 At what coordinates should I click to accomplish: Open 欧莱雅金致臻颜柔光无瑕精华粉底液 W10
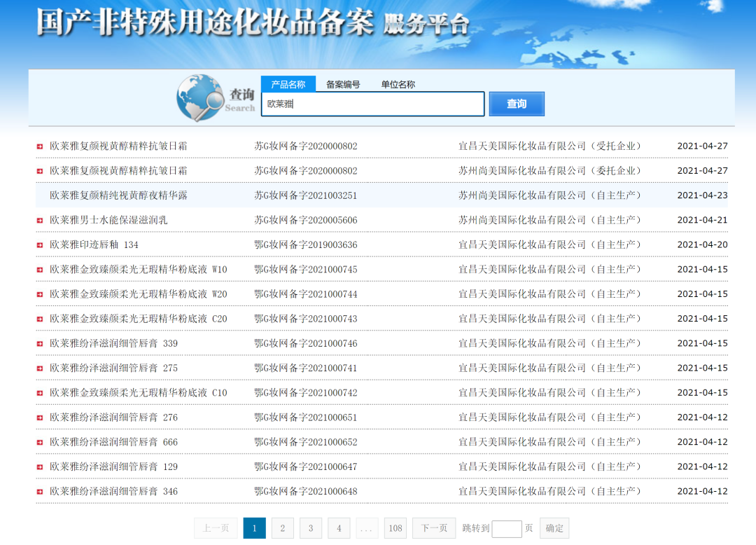click(139, 270)
